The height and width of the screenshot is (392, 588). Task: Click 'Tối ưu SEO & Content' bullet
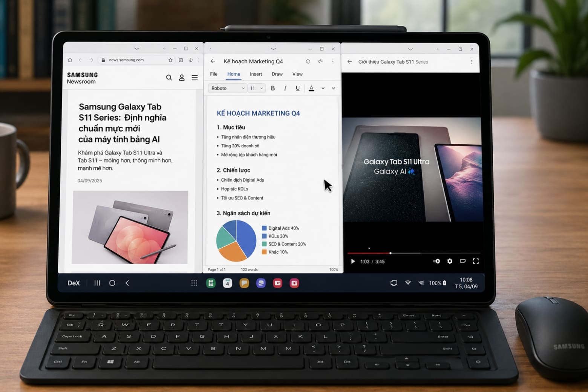coord(242,198)
